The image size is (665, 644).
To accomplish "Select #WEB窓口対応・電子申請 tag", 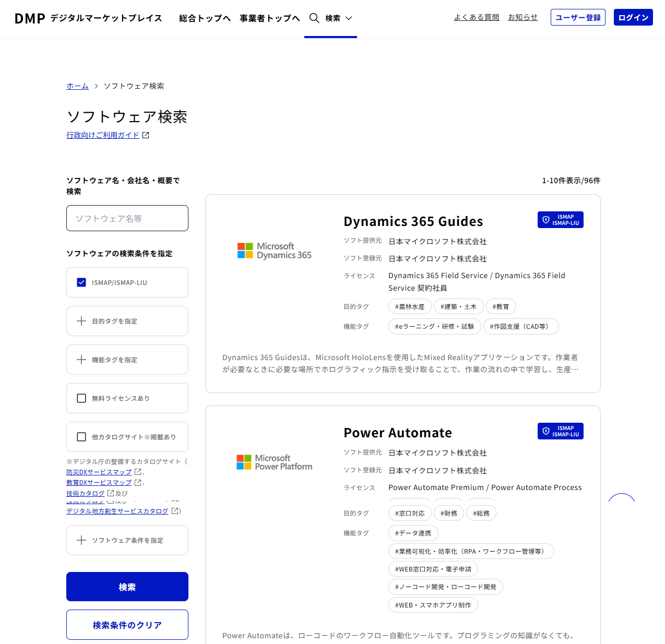I will pos(433,569).
